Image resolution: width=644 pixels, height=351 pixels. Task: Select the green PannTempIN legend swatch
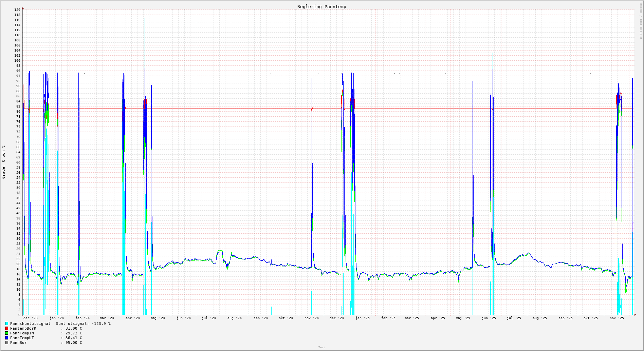click(6, 333)
